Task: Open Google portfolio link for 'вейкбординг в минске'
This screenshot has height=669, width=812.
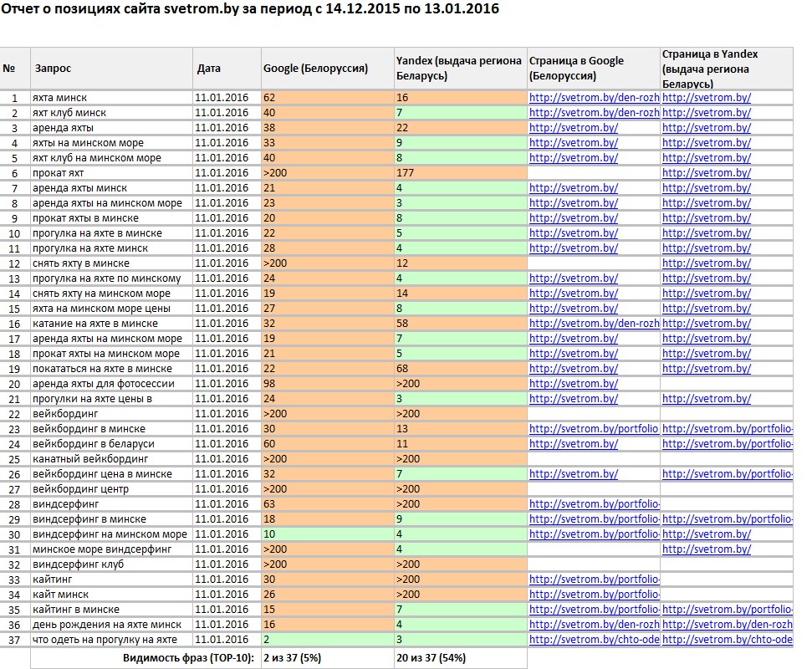Action: click(594, 429)
